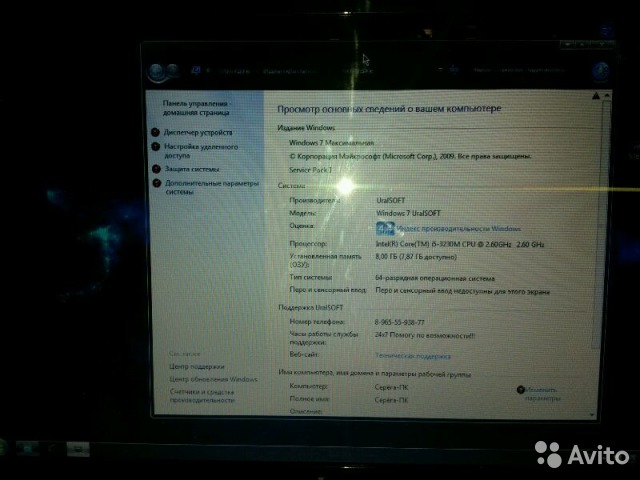Select support hours 24x7 text
This screenshot has width=640, height=480.
pos(424,336)
